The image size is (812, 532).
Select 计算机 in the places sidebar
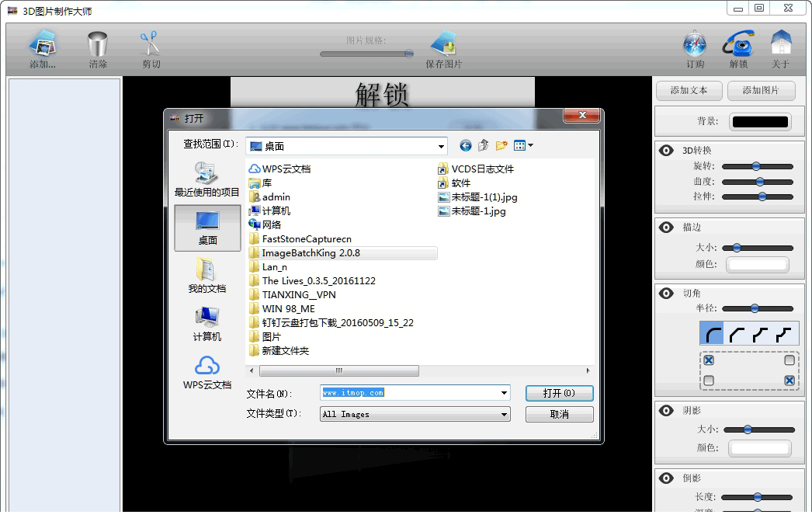click(206, 324)
